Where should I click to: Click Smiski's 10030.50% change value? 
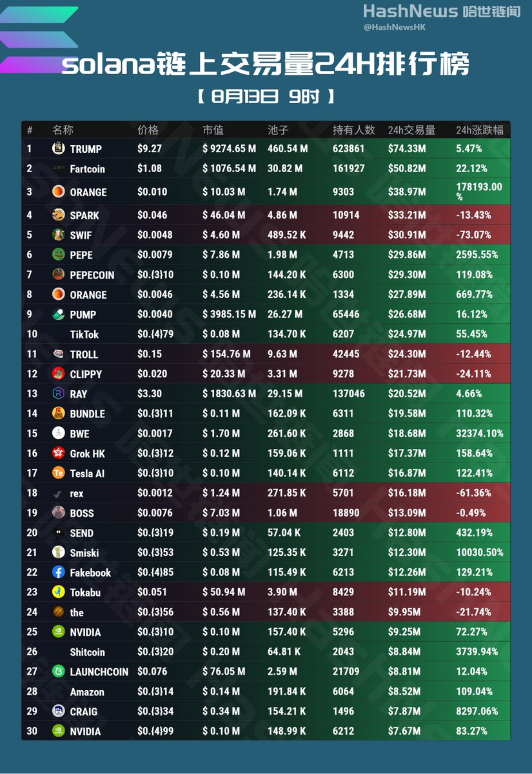pyautogui.click(x=479, y=553)
